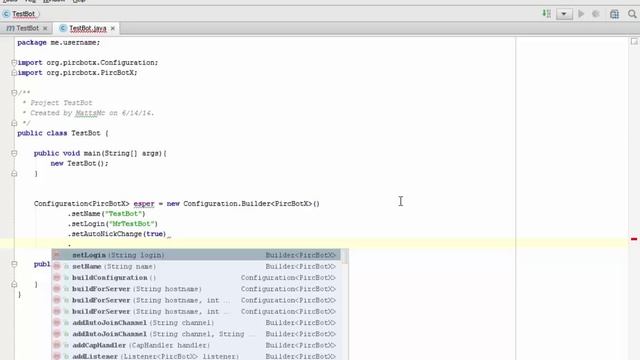
Task: Select the addListener suggestion row
Action: [x=196, y=356]
